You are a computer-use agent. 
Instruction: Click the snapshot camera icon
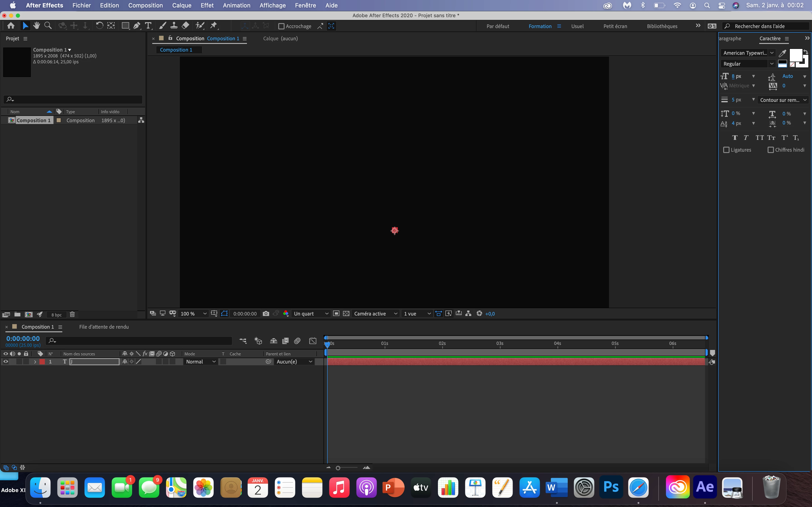266,313
